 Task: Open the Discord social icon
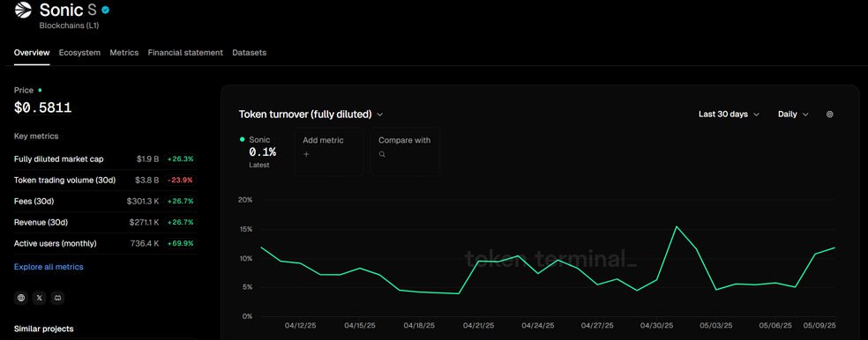57,298
